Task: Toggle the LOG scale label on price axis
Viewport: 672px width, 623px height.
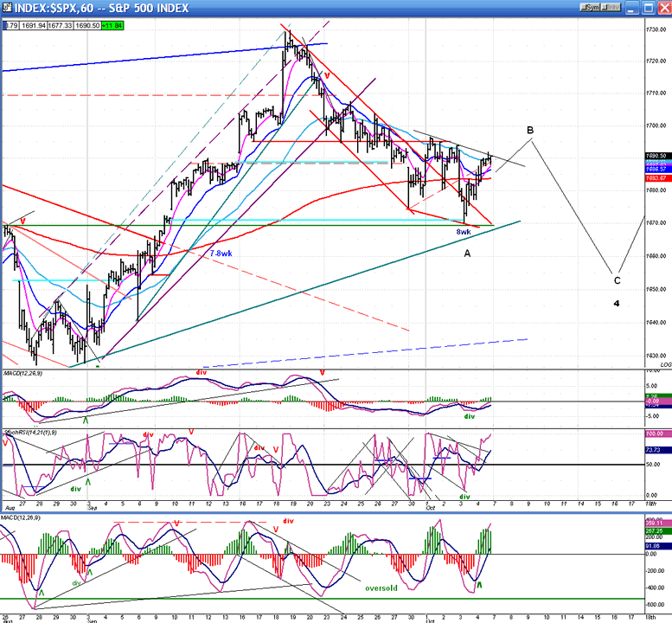Action: (x=664, y=365)
